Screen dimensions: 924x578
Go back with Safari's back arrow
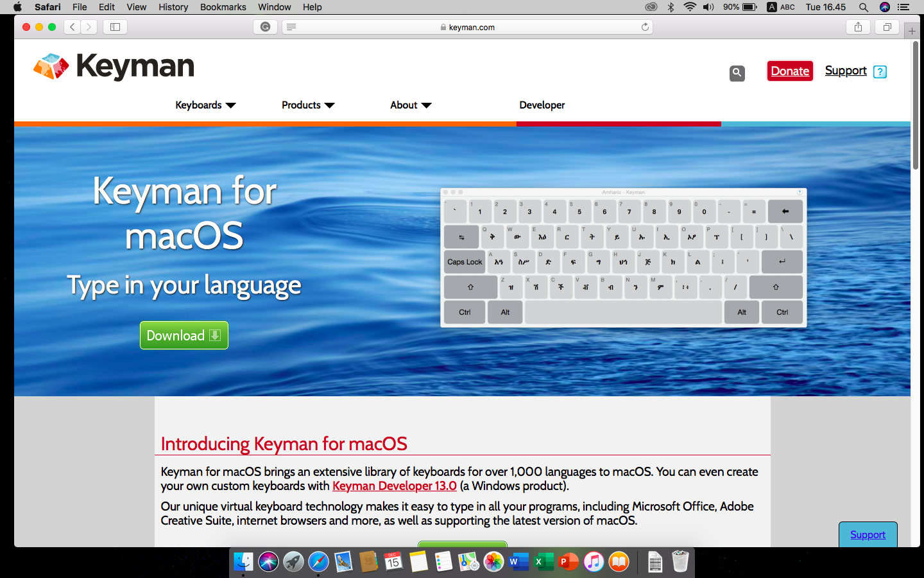[x=72, y=27]
